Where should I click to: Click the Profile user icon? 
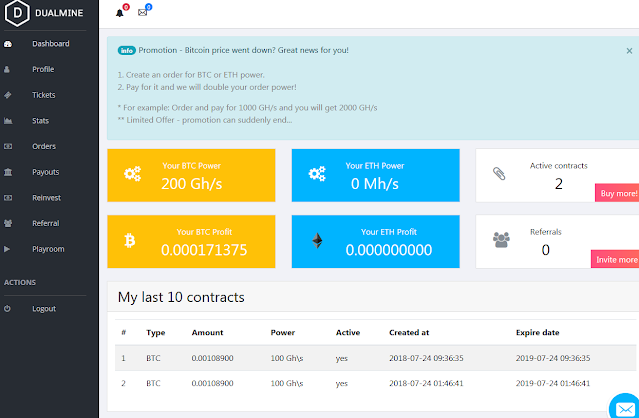7,69
